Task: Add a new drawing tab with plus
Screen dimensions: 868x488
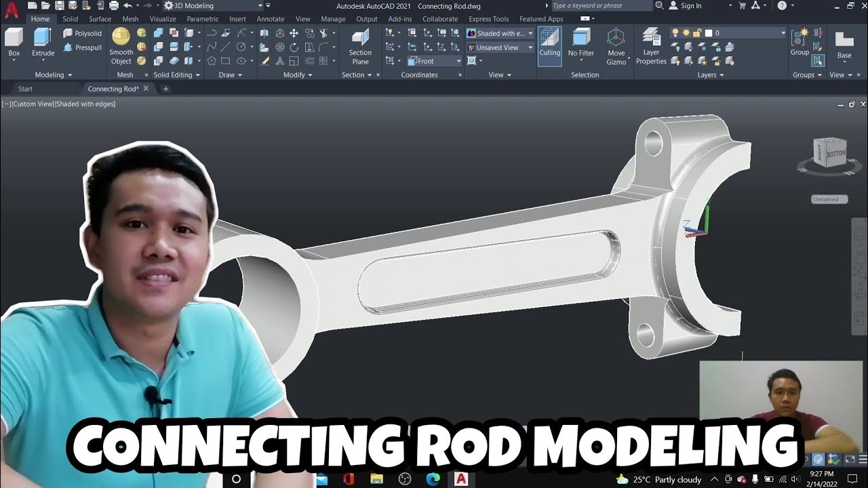Action: coord(165,89)
